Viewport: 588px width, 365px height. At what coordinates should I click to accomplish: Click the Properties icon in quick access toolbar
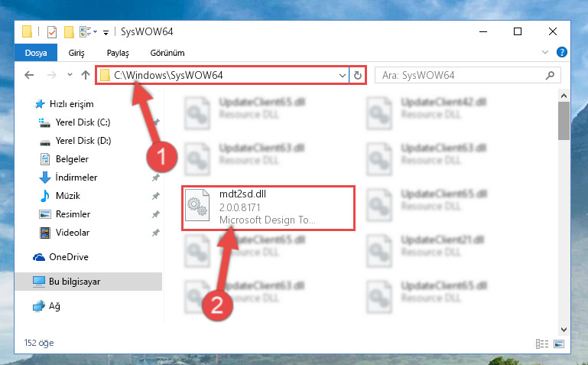pos(52,32)
